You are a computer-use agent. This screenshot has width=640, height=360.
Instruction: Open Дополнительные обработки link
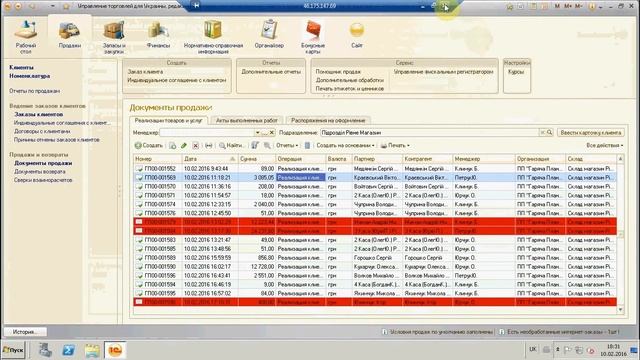pos(349,80)
